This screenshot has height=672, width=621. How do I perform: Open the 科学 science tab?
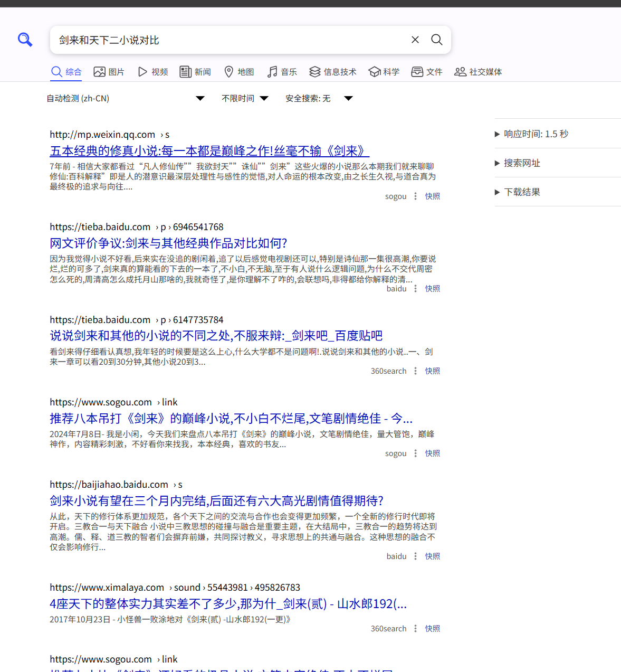coord(384,72)
